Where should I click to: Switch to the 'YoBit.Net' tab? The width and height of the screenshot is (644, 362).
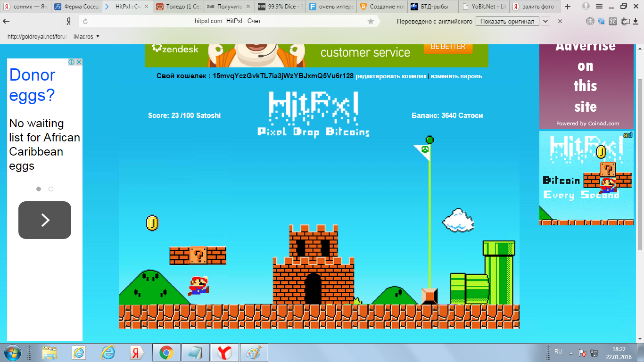[484, 7]
